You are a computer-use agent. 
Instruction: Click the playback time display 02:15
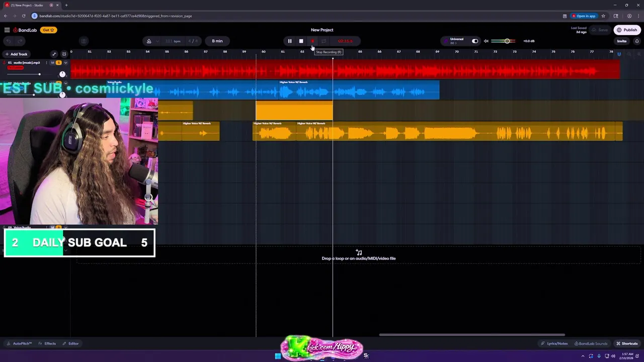click(345, 41)
